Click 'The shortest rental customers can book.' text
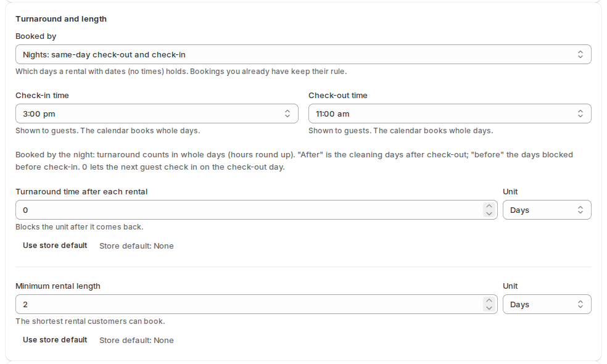607x364 pixels. 90,321
